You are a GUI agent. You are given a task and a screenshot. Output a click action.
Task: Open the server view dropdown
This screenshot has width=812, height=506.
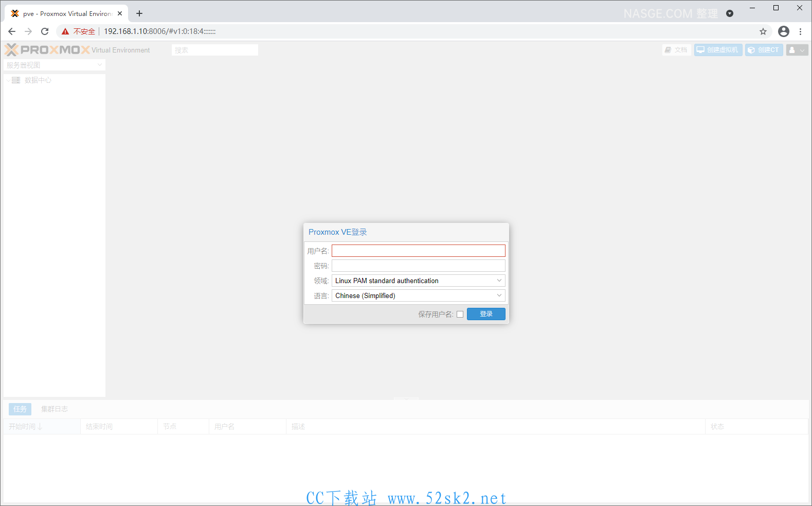(x=54, y=65)
